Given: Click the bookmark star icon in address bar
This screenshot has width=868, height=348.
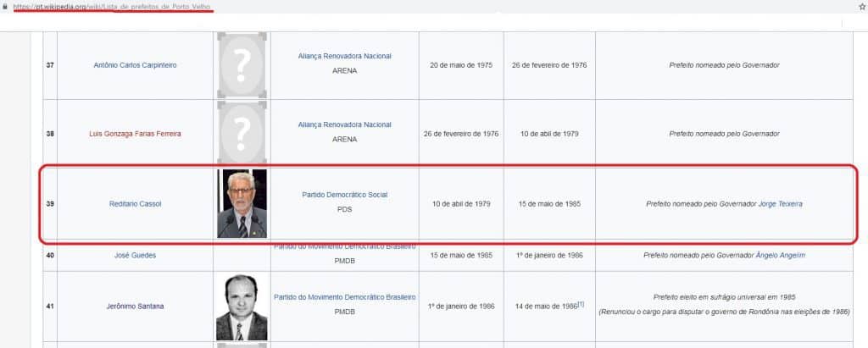Looking at the screenshot, I should 862,7.
